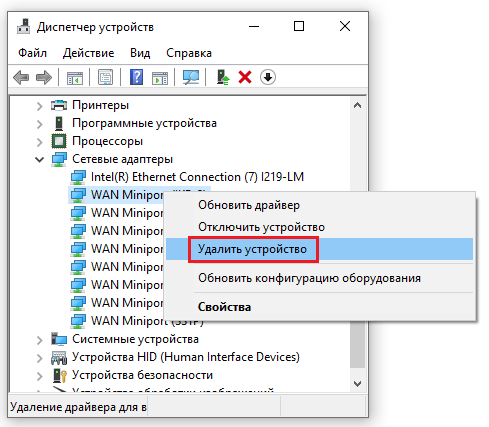Open the Вид menu
The width and height of the screenshot is (489, 427).
click(x=140, y=53)
